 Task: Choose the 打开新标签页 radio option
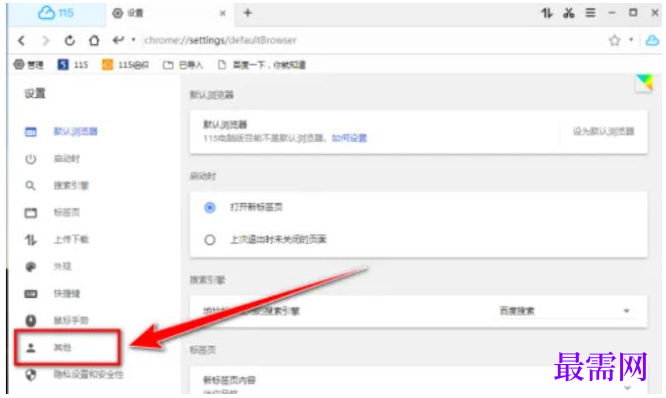[x=210, y=208]
